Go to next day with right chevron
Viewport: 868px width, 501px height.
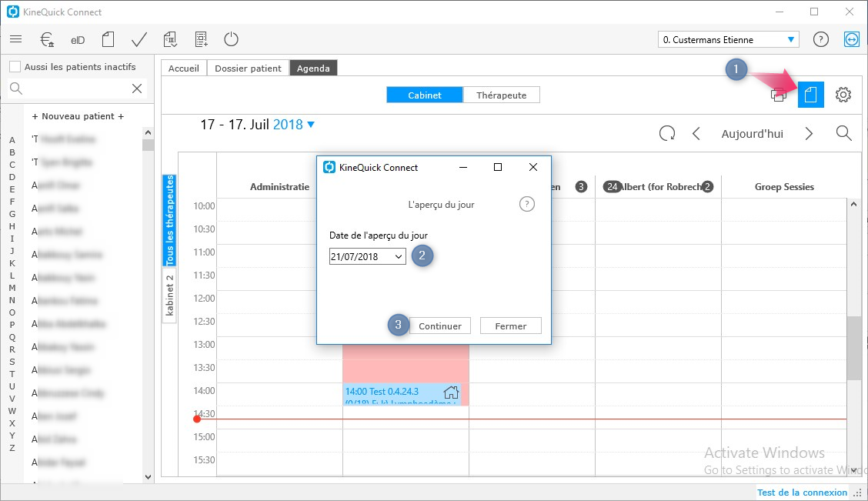coord(809,133)
